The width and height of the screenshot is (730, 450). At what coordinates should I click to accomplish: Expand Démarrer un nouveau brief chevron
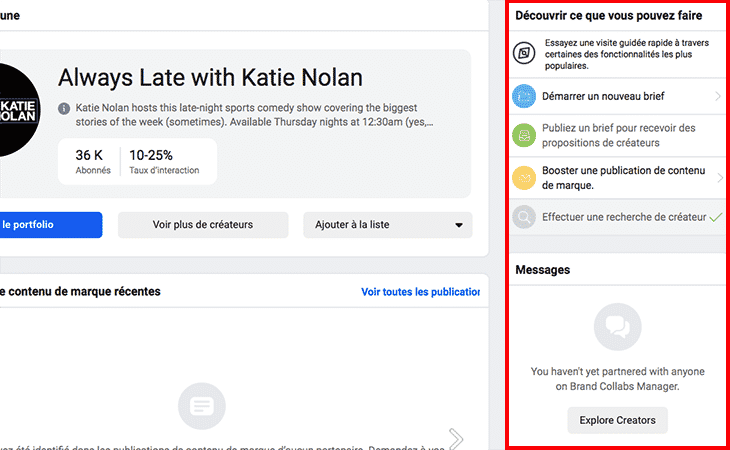[x=718, y=96]
